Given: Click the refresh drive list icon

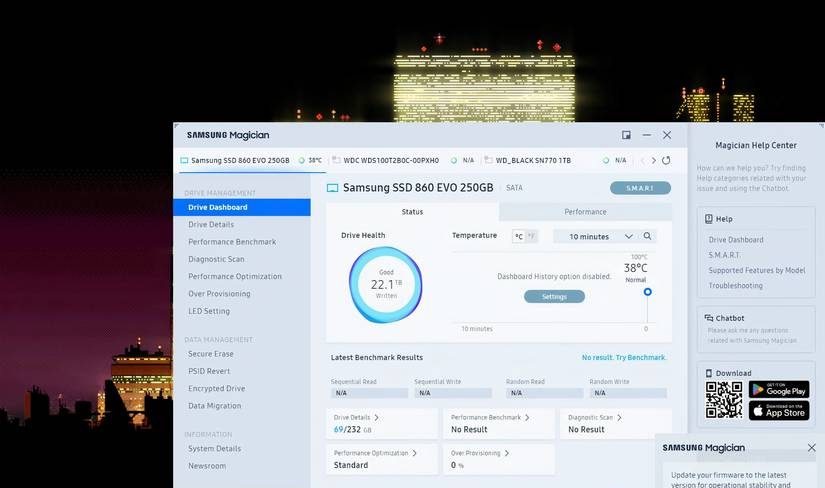Looking at the screenshot, I should coord(666,161).
